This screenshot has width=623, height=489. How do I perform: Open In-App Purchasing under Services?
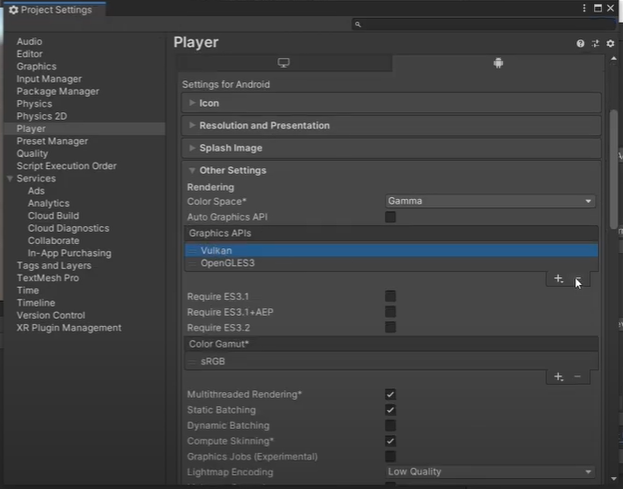click(x=70, y=253)
